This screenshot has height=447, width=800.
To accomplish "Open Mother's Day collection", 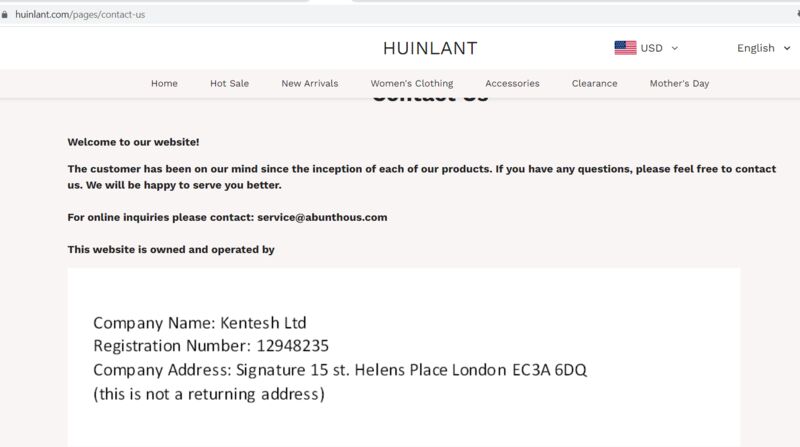I will (679, 83).
